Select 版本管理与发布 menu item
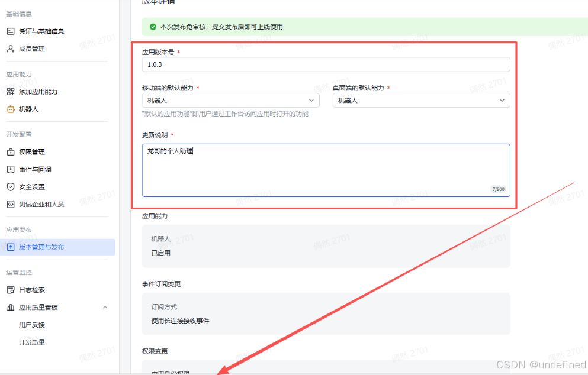Screen dimensions: 588x375 point(57,247)
